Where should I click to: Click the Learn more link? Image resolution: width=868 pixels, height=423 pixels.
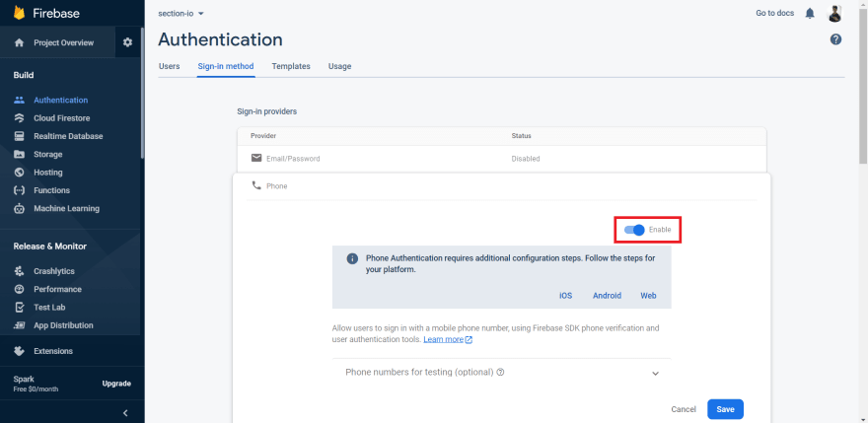(444, 339)
